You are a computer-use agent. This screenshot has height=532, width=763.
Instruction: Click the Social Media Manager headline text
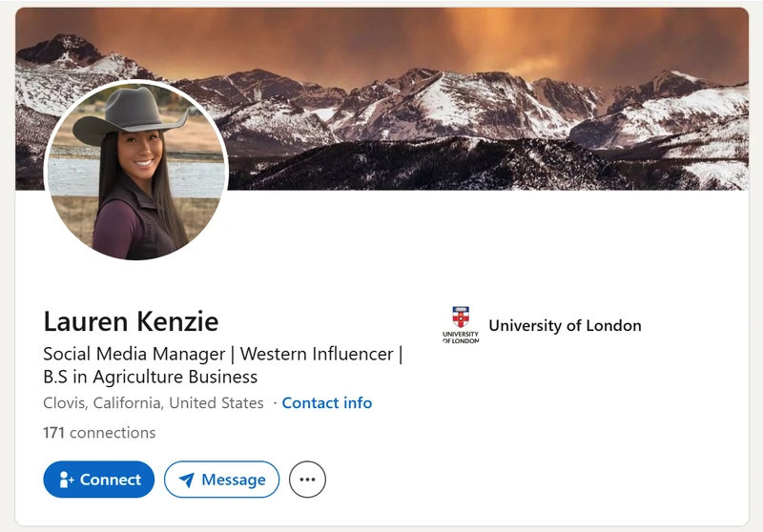click(134, 354)
